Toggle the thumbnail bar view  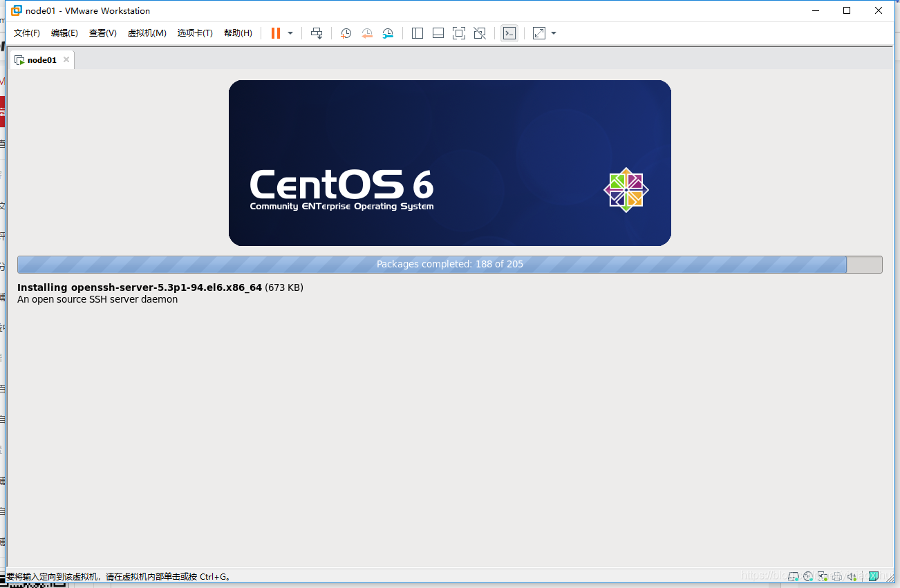438,33
